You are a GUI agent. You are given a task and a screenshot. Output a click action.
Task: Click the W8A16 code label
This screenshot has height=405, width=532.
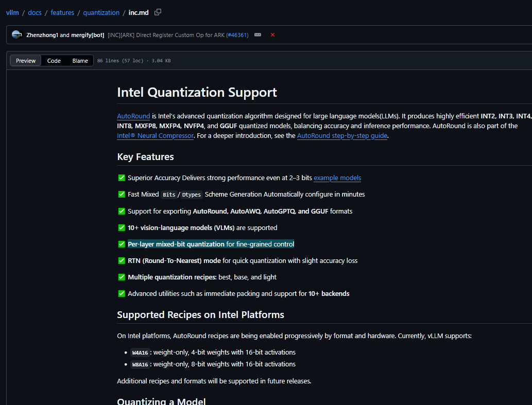pos(140,364)
